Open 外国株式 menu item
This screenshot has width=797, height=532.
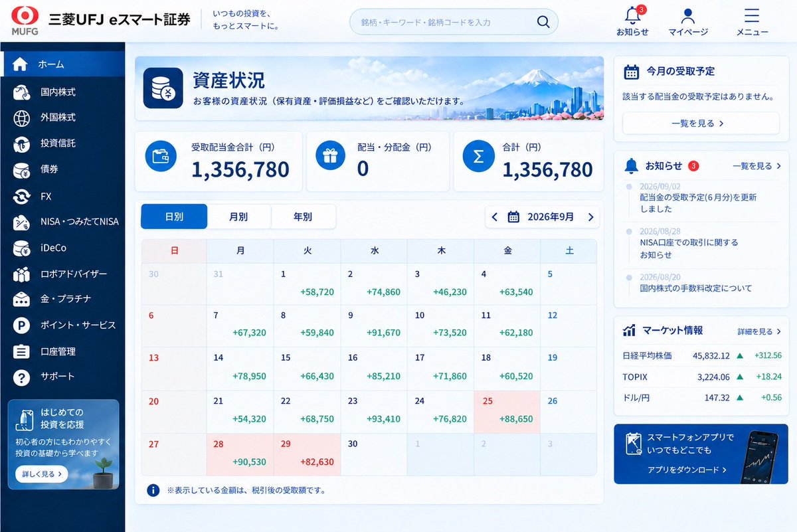coord(62,118)
